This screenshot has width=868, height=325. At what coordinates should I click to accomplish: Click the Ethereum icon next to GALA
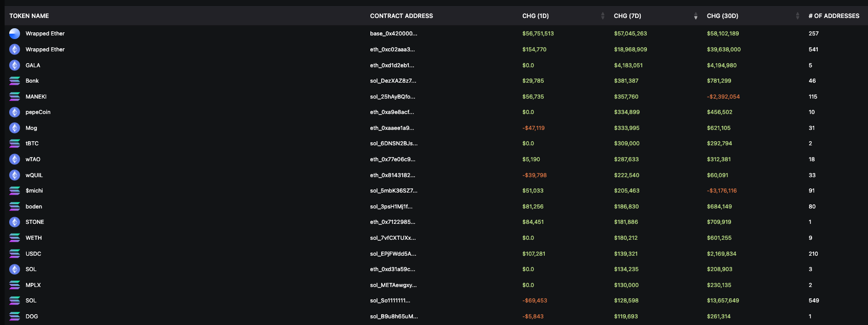tap(15, 65)
